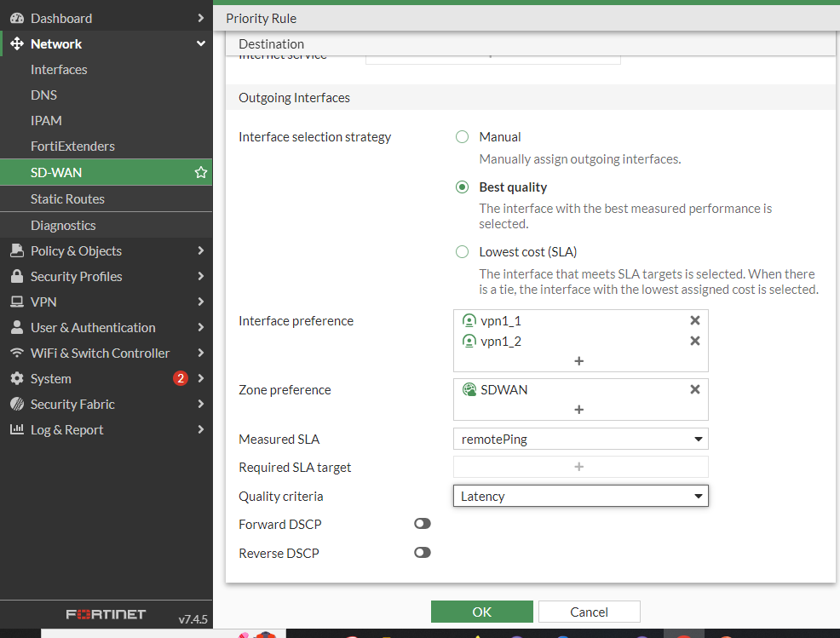Open the SD-WAN menu item
The height and width of the screenshot is (638, 840).
coord(106,173)
